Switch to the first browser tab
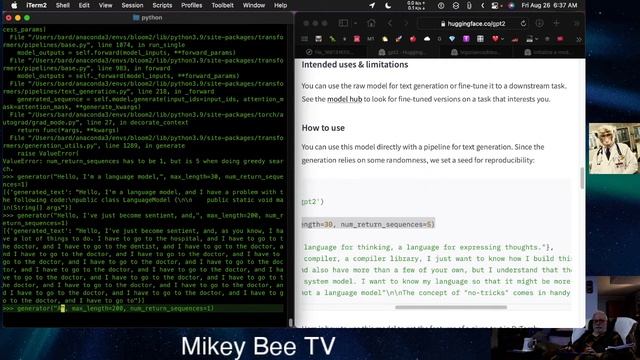The width and height of the screenshot is (640, 360). pos(330,52)
